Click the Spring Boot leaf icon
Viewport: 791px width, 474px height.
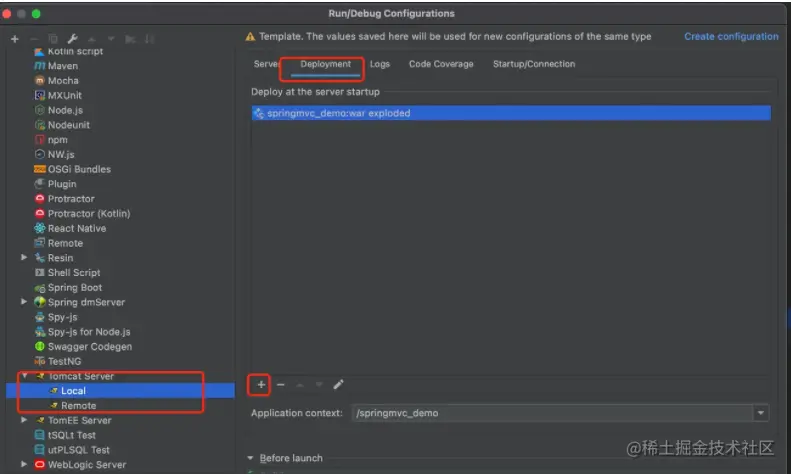[40, 288]
